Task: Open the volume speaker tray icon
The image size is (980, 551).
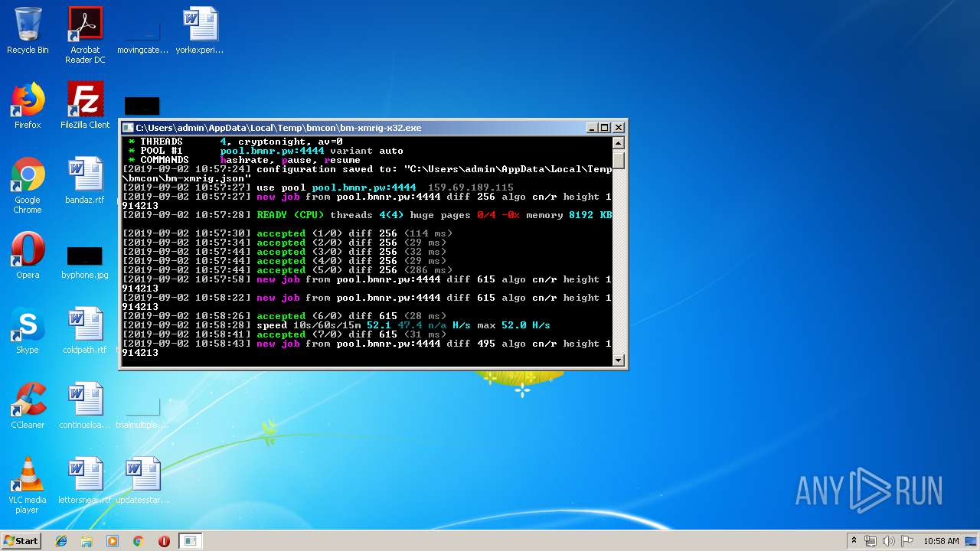Action: click(x=888, y=541)
